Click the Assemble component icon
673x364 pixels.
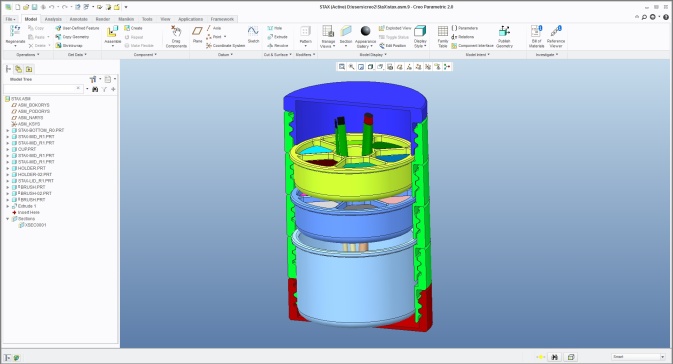pyautogui.click(x=112, y=32)
